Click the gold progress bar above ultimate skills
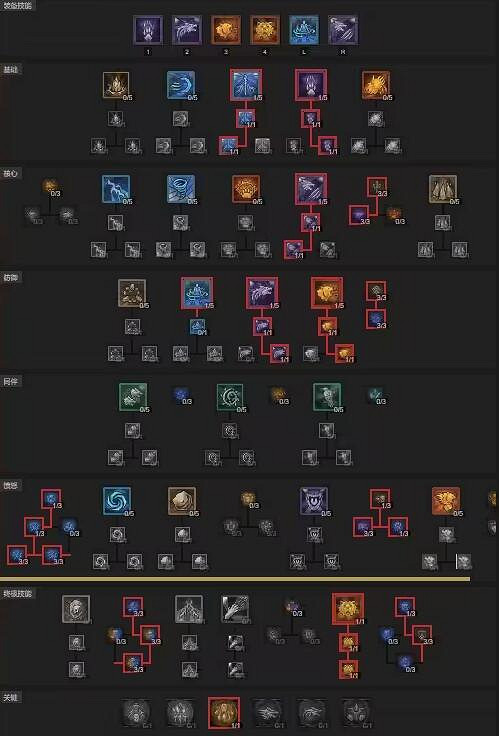The width and height of the screenshot is (499, 736). (x=235, y=579)
